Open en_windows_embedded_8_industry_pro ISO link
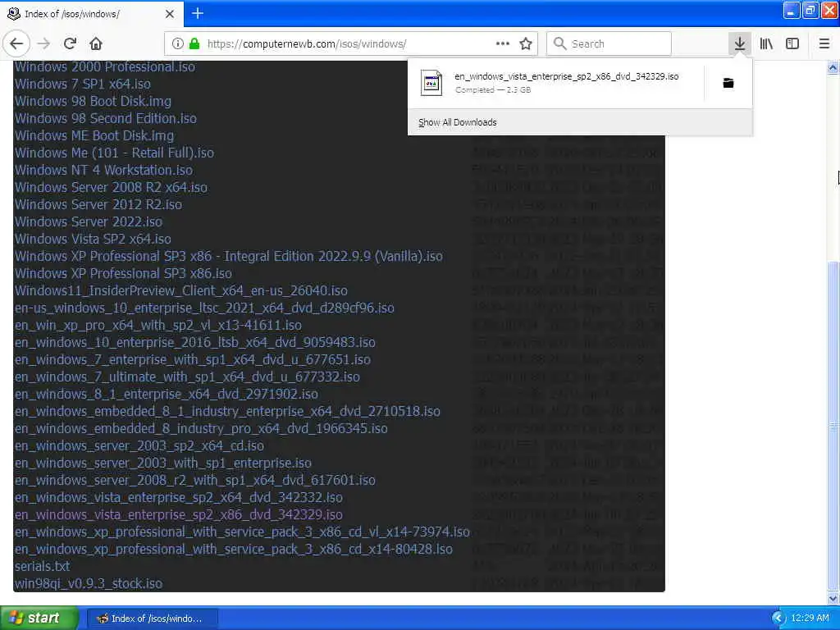This screenshot has height=630, width=840. point(201,428)
